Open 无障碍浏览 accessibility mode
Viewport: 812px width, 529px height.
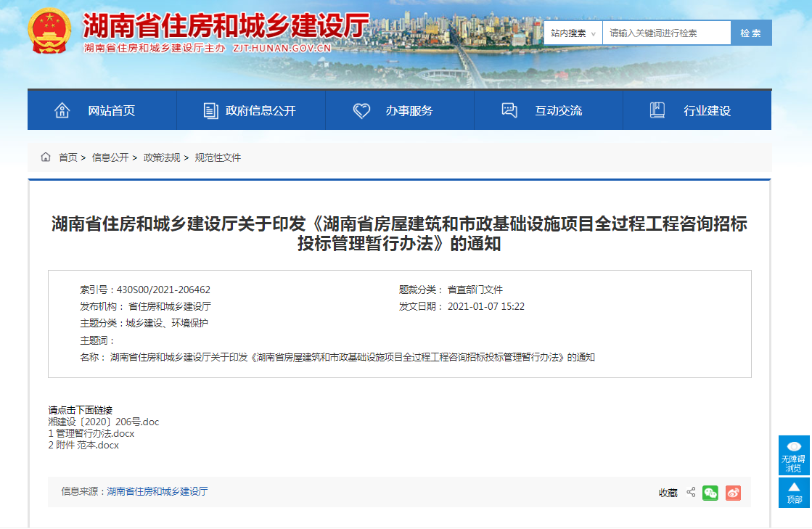793,455
